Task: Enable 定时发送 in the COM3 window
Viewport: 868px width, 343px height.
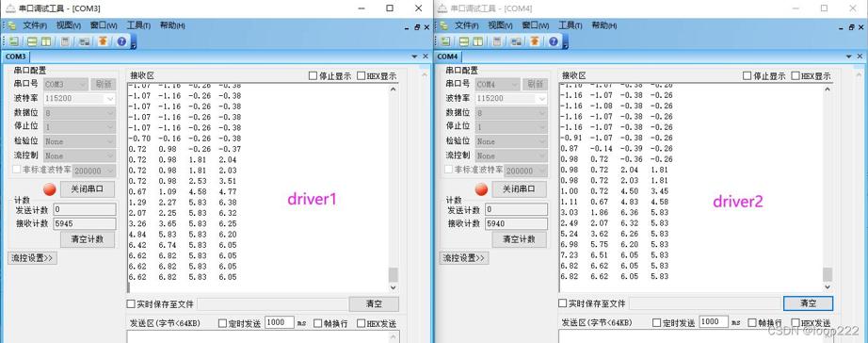Action: tap(222, 323)
